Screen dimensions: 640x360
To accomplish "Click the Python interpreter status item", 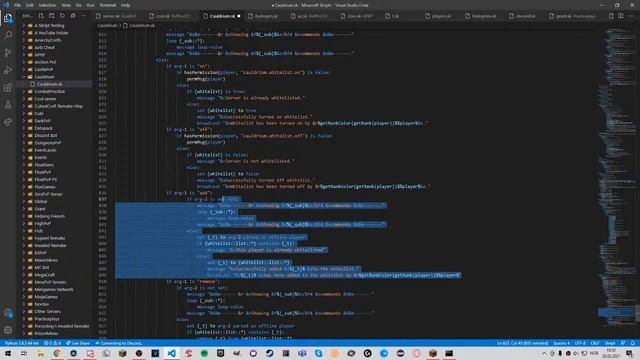I will [21, 343].
